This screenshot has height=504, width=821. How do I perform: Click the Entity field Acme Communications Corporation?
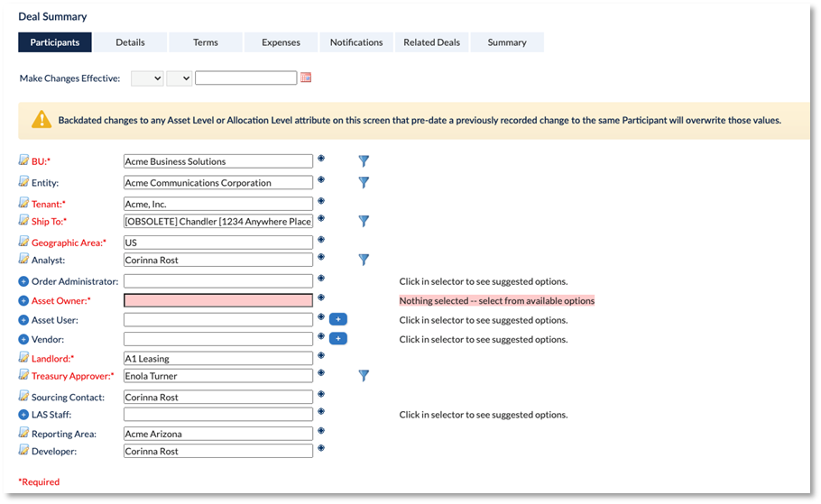[x=218, y=183]
